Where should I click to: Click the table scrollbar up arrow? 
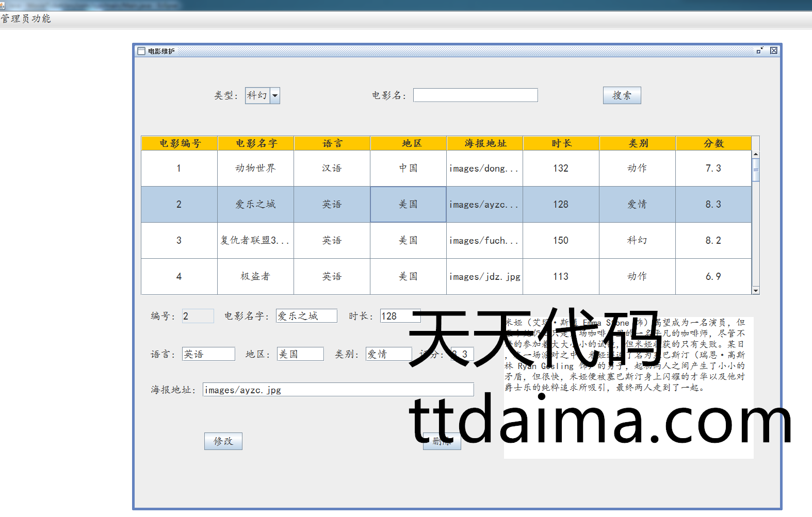tap(756, 155)
